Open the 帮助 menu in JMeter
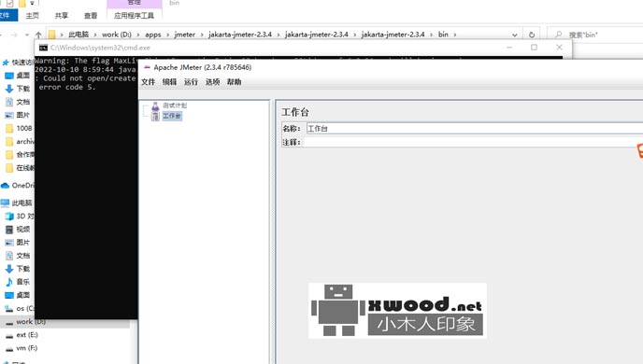This screenshot has height=364, width=643. point(234,82)
